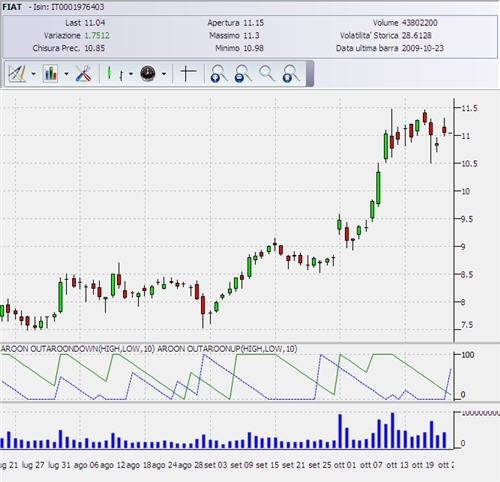
Task: Click the Aroon indicator label text
Action: (x=149, y=349)
